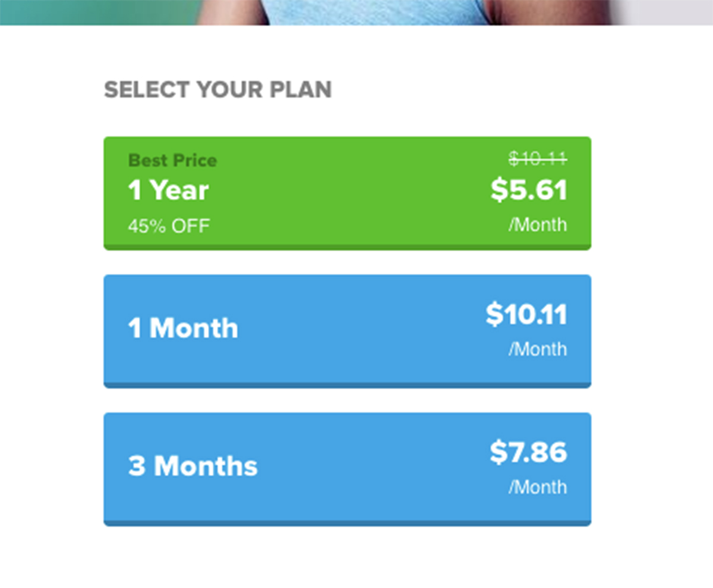Pick the 3 Months plan card
The height and width of the screenshot is (588, 713).
(348, 468)
